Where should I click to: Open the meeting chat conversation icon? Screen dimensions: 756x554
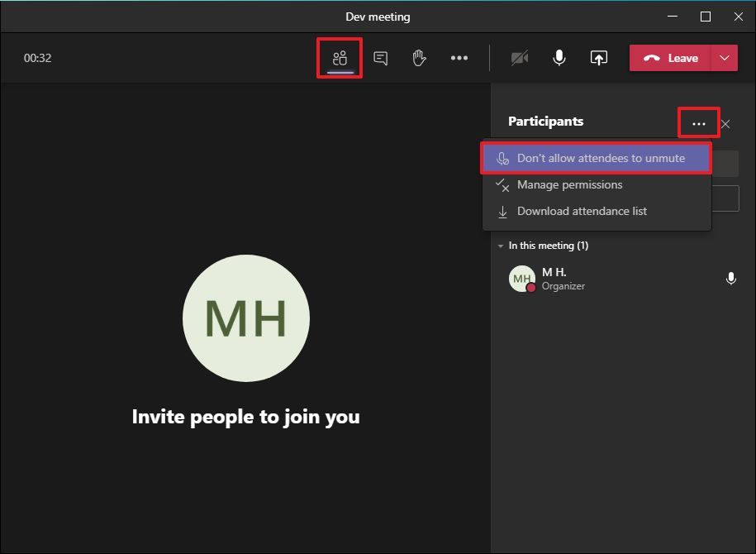click(380, 57)
